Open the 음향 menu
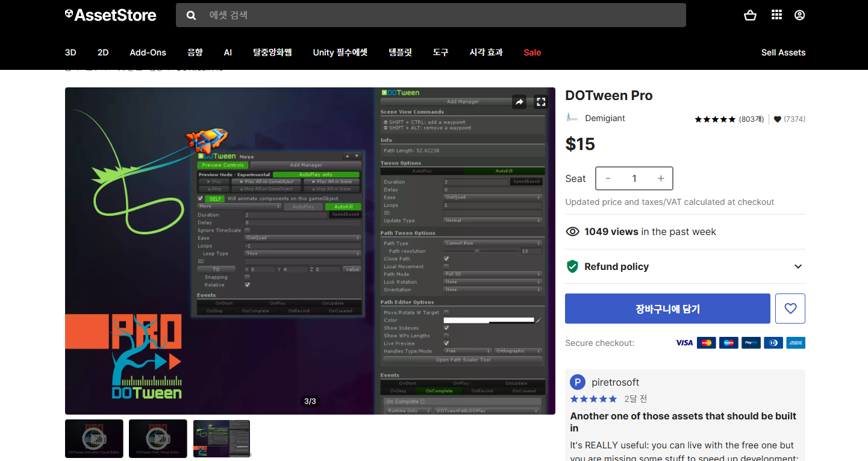 pyautogui.click(x=195, y=52)
